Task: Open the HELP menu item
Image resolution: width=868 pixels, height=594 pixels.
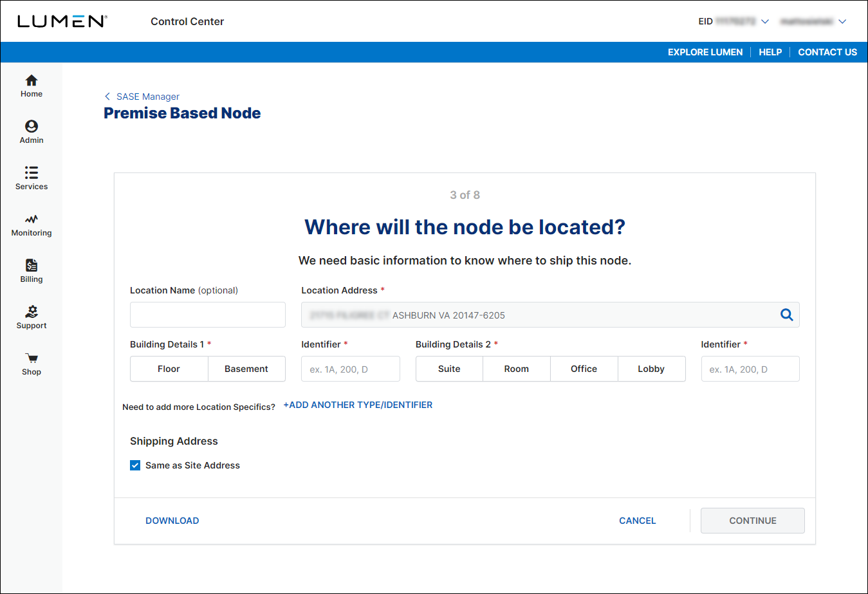Action: [770, 52]
